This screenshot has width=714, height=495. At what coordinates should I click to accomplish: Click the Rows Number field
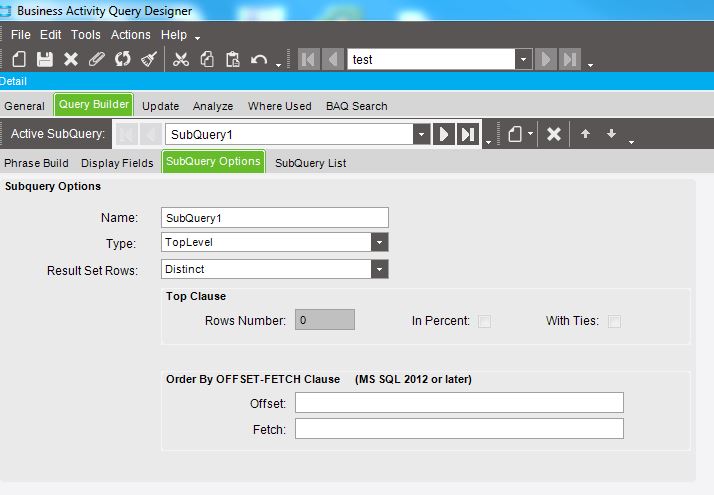pos(325,320)
